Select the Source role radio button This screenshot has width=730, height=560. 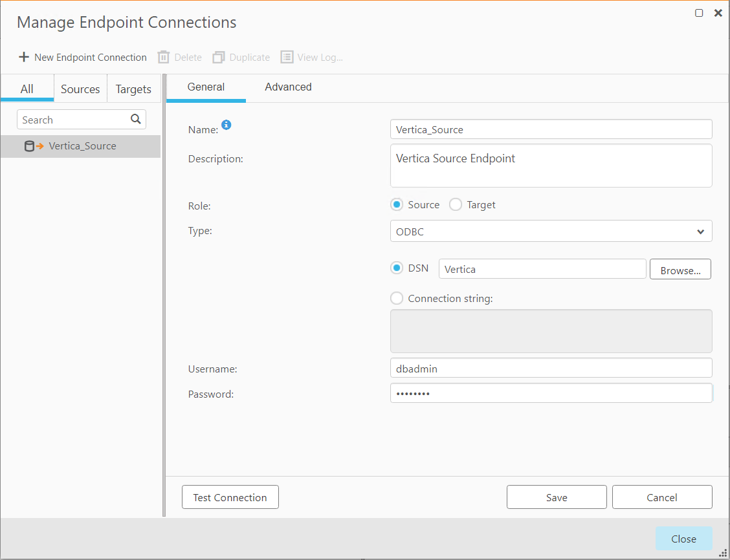coord(395,204)
